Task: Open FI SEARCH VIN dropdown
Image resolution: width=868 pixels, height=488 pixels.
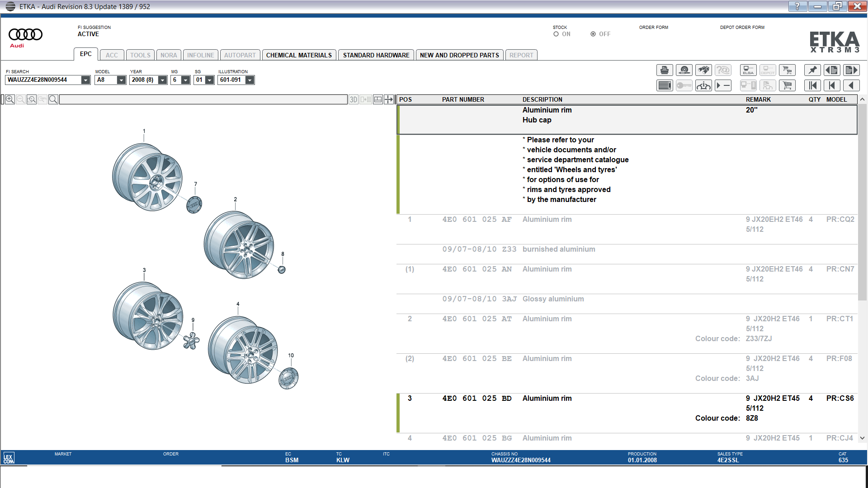Action: coord(85,80)
